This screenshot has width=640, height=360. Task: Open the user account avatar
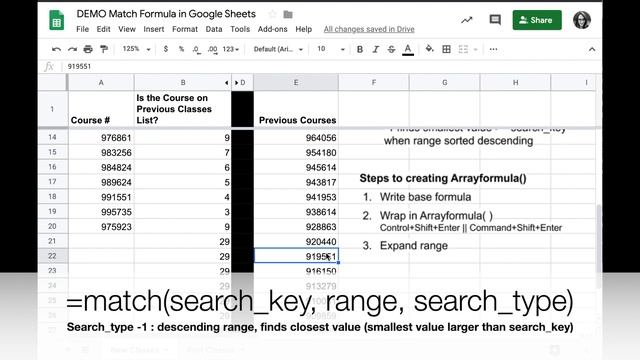(x=582, y=20)
